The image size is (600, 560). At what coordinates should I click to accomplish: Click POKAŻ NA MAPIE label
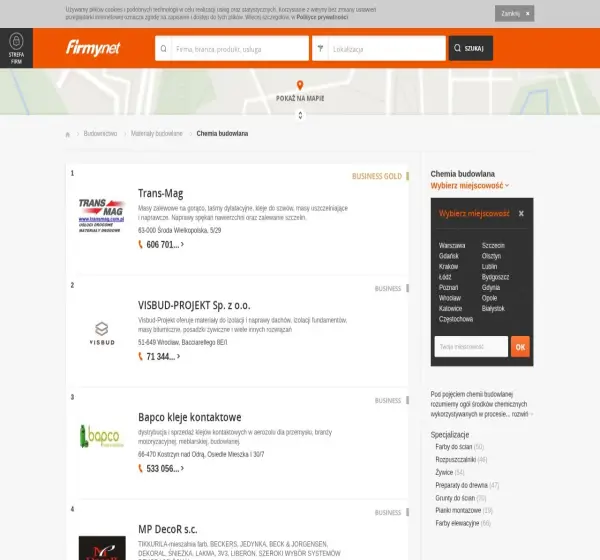point(300,98)
